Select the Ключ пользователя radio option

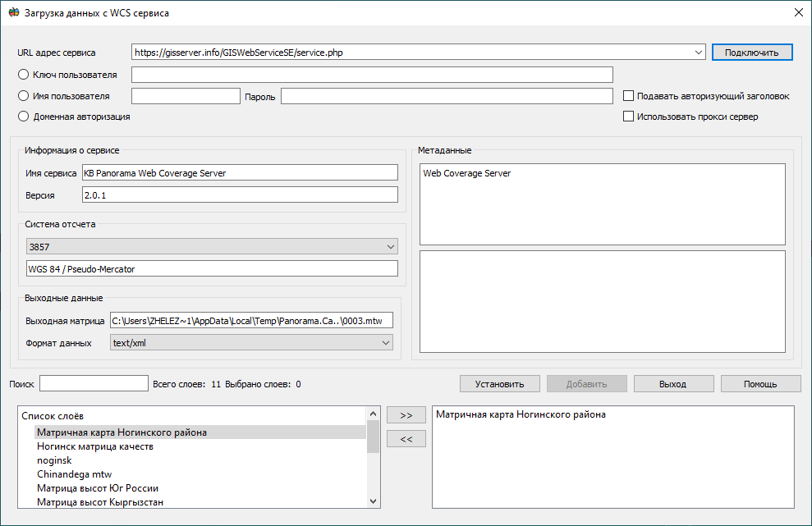[x=23, y=75]
